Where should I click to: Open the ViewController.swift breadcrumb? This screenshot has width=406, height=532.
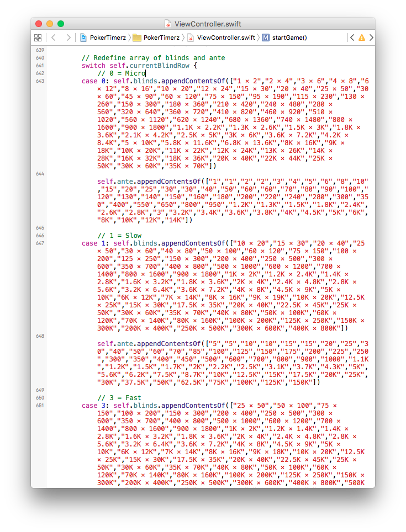pos(222,38)
